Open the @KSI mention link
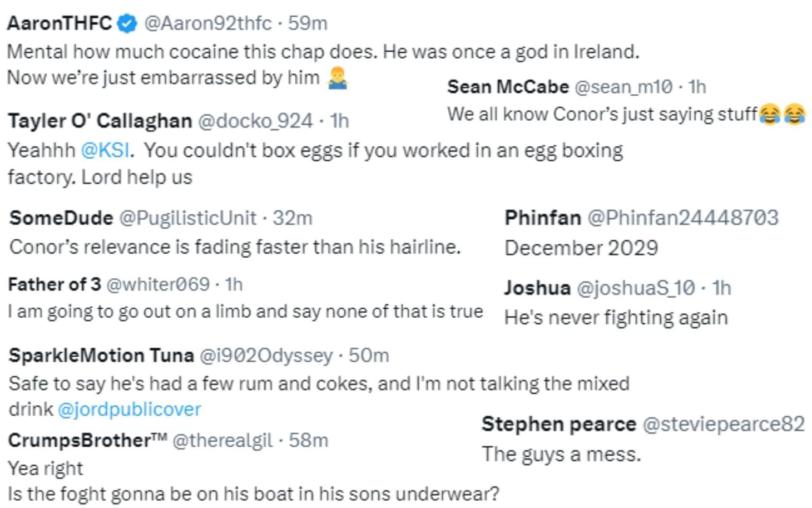The height and width of the screenshot is (508, 812). [x=106, y=150]
